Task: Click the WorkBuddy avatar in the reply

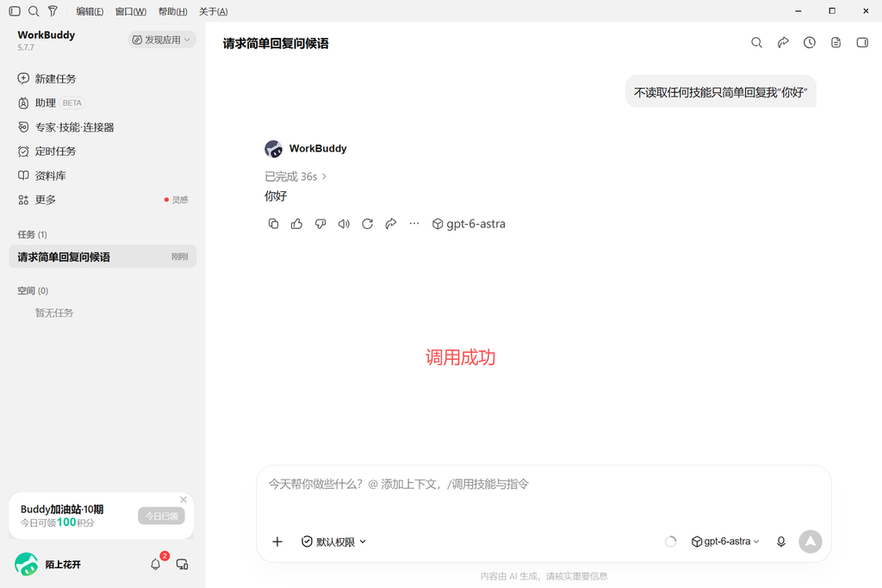Action: tap(273, 149)
